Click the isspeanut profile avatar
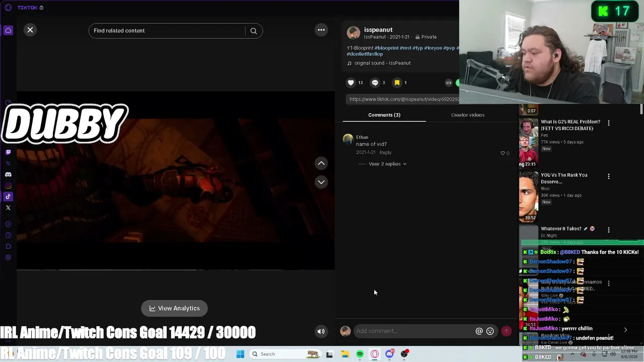The image size is (644, 362). pos(354,33)
